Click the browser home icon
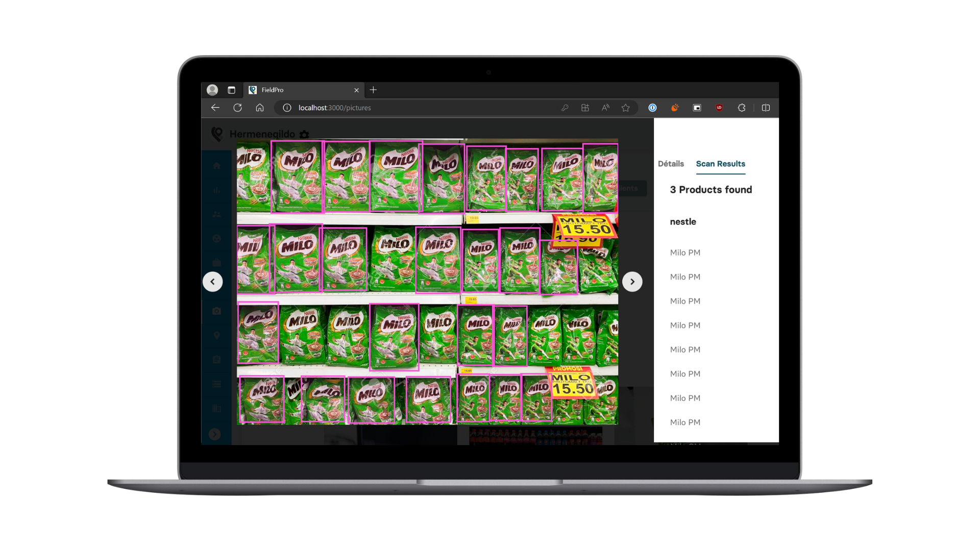980x551 pixels. coord(260,108)
